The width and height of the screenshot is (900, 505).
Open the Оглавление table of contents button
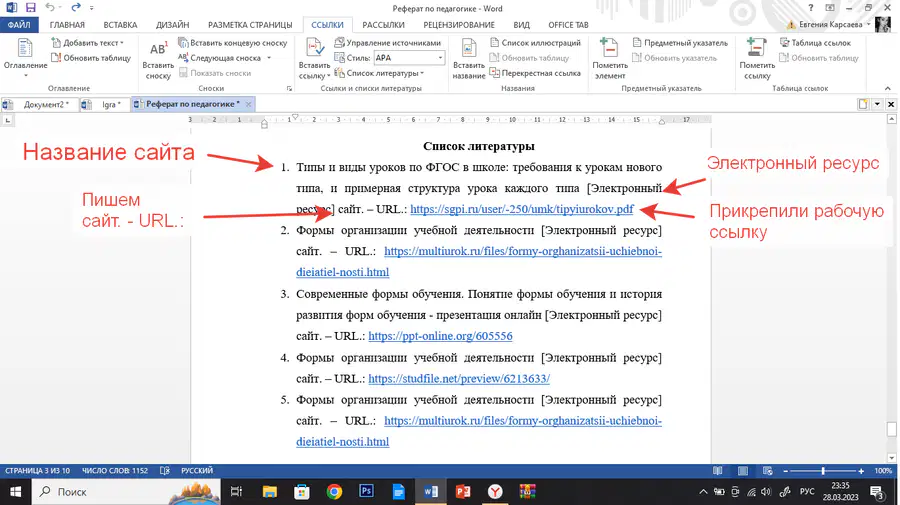click(x=25, y=58)
